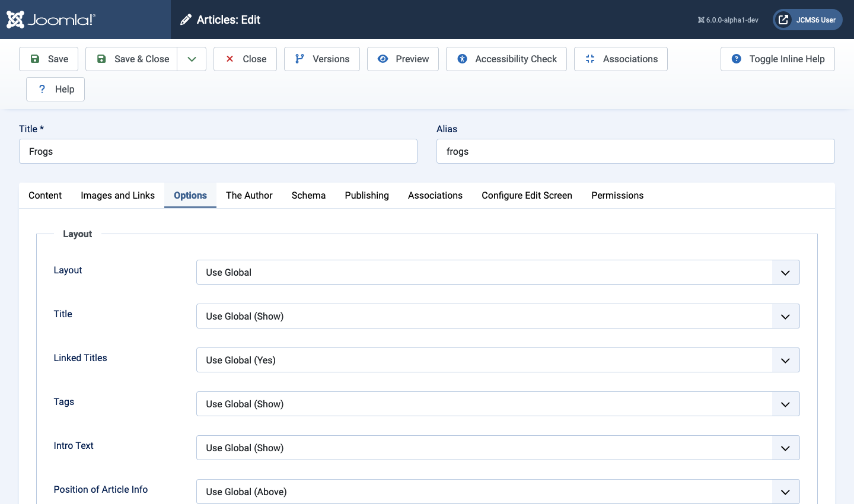Click the Toggle Inline Help button
Screen dimensions: 854x504
click(777, 59)
